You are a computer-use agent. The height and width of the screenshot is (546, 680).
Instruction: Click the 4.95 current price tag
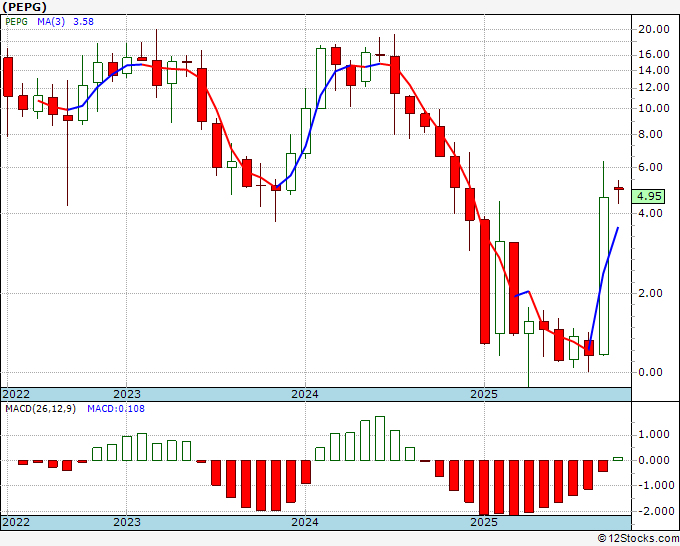[649, 196]
